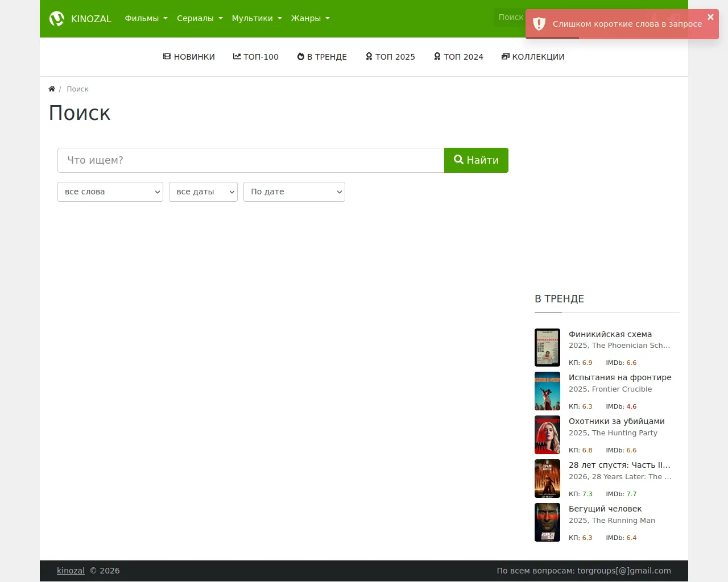This screenshot has height=582, width=728.
Task: Click the icon beside КОЛЛЕКЦИИ
Action: pos(505,56)
